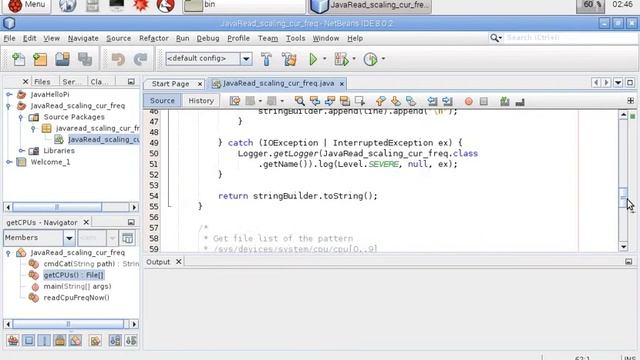Open Raspberry Pi Menu button
Image resolution: width=640 pixels, height=360 pixels.
(x=27, y=5)
